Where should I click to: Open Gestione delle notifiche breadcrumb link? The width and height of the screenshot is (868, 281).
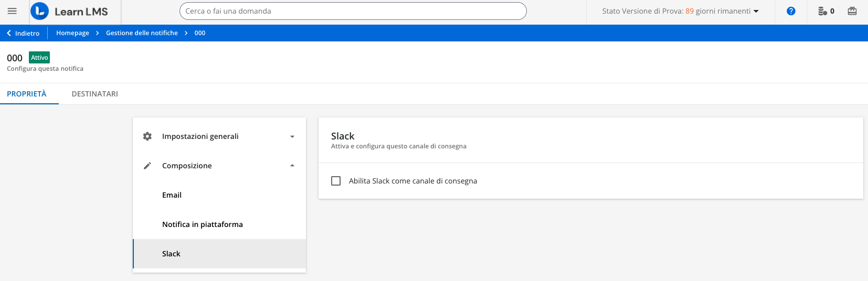(x=142, y=33)
